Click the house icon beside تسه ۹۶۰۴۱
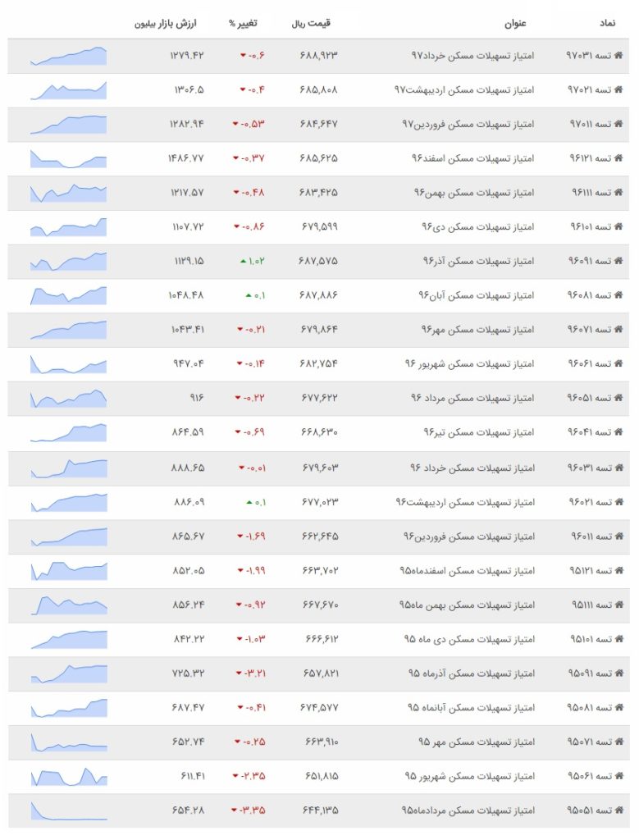The height and width of the screenshot is (840, 639). click(x=618, y=432)
